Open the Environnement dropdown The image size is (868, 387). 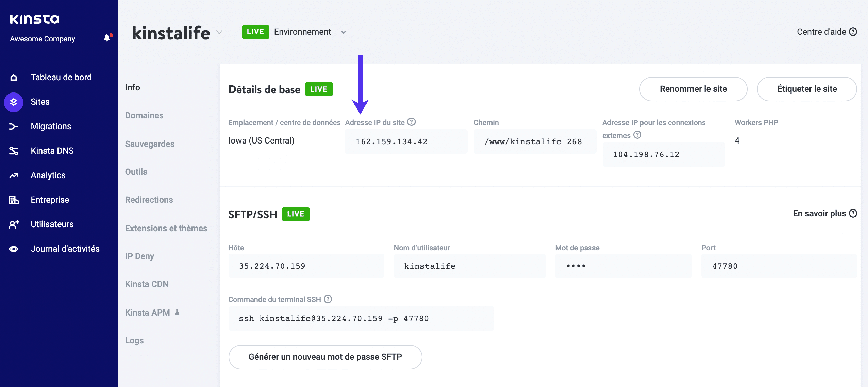tap(344, 32)
